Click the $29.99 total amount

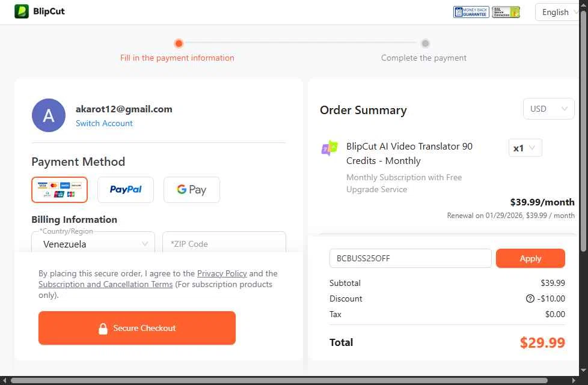tap(542, 342)
